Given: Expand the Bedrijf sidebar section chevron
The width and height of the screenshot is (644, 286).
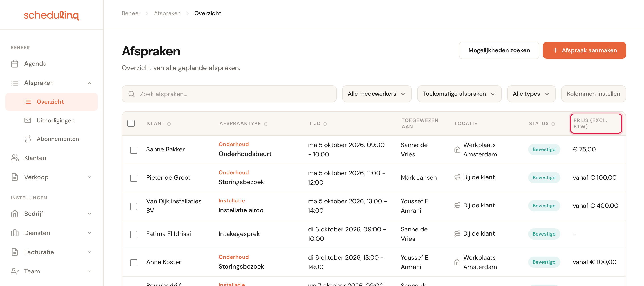Looking at the screenshot, I should pyautogui.click(x=89, y=214).
